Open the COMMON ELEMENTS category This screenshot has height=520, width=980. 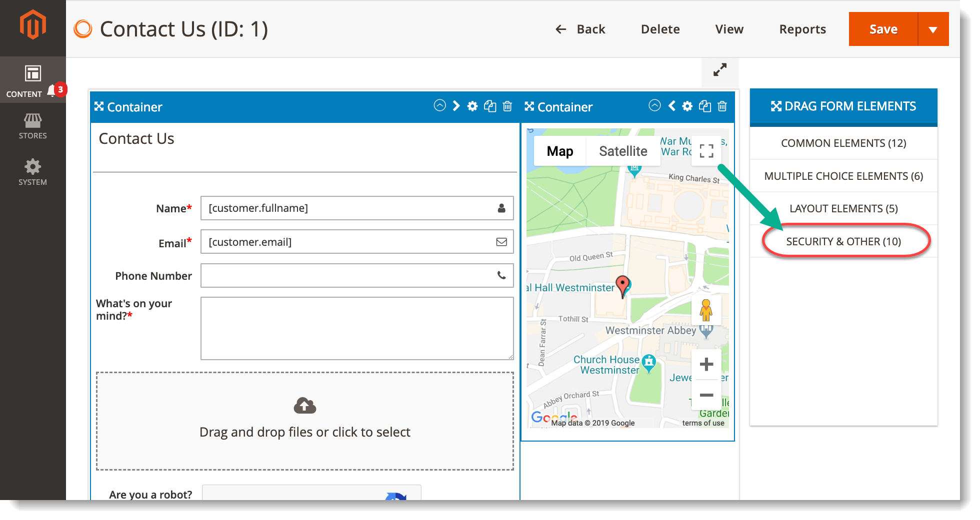click(843, 143)
